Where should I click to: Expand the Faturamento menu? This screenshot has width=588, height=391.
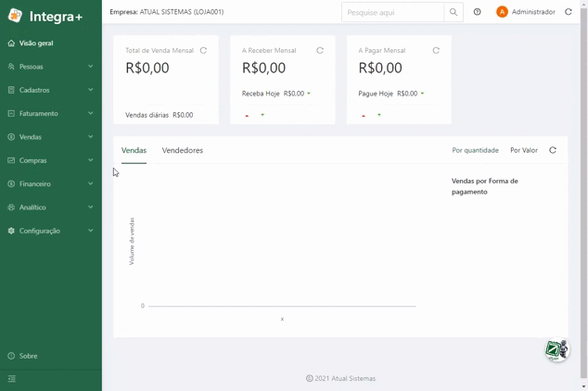[x=51, y=113]
